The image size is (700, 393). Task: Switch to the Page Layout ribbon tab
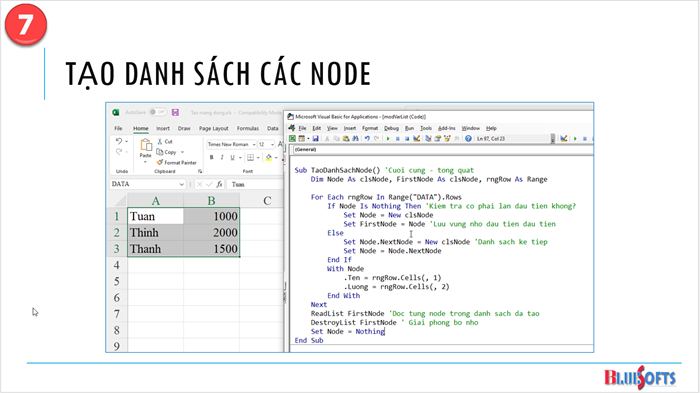pos(213,128)
